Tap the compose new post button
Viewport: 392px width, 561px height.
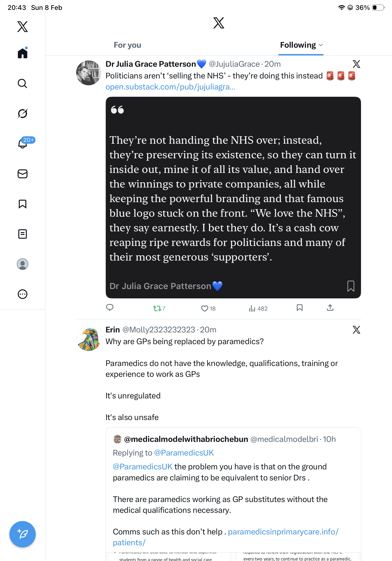pyautogui.click(x=23, y=534)
